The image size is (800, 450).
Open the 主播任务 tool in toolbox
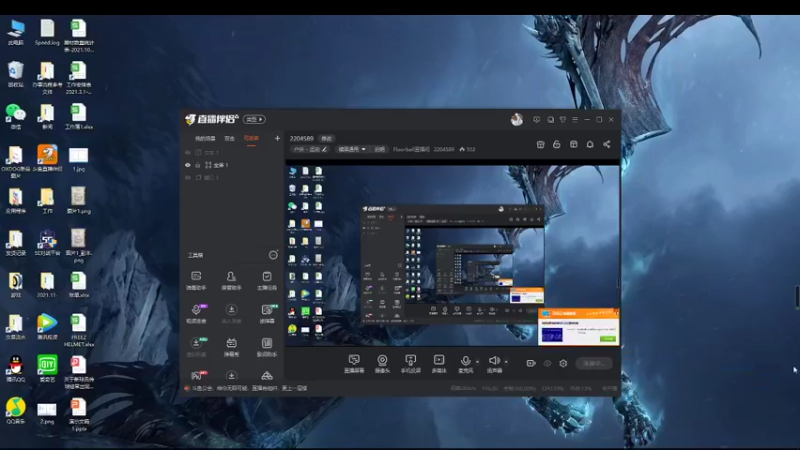pyautogui.click(x=266, y=280)
